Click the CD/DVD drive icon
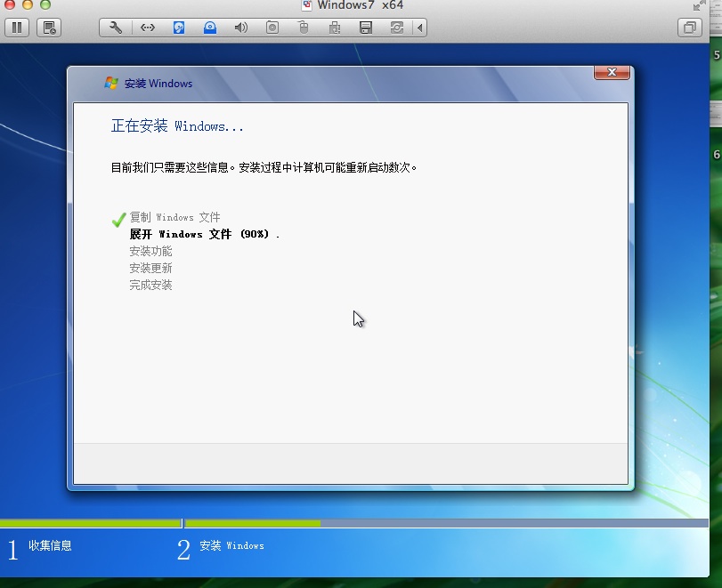This screenshot has width=722, height=588. tap(210, 28)
